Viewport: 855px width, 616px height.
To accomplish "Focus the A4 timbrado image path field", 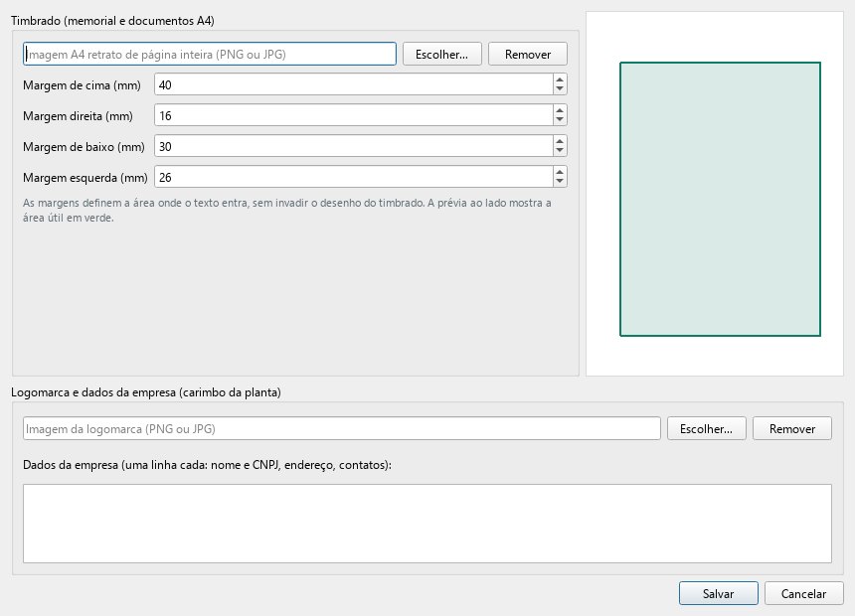I will 210,54.
